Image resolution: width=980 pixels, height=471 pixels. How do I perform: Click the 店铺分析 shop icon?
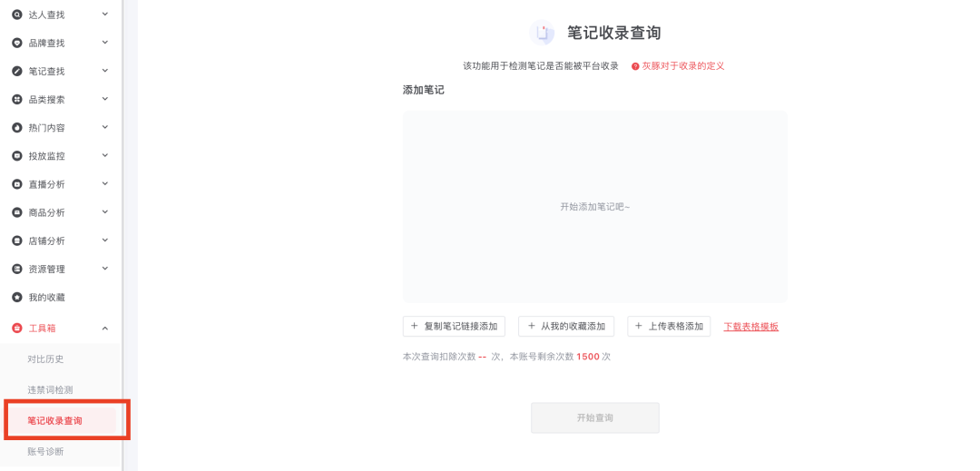(x=17, y=240)
